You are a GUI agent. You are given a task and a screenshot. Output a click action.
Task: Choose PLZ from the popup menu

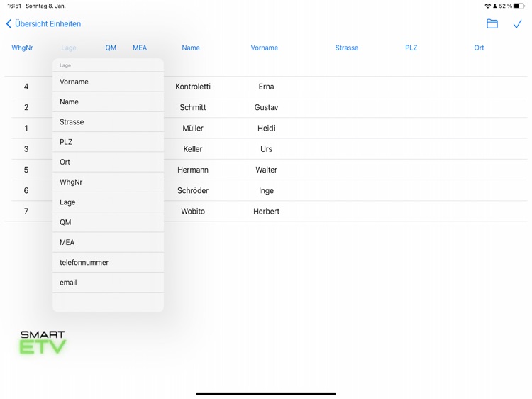(109, 142)
